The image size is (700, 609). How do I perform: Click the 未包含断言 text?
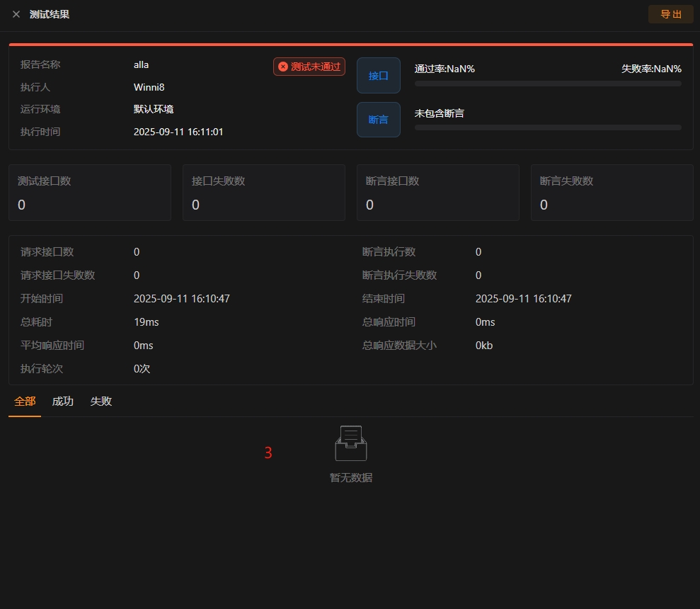pos(440,113)
